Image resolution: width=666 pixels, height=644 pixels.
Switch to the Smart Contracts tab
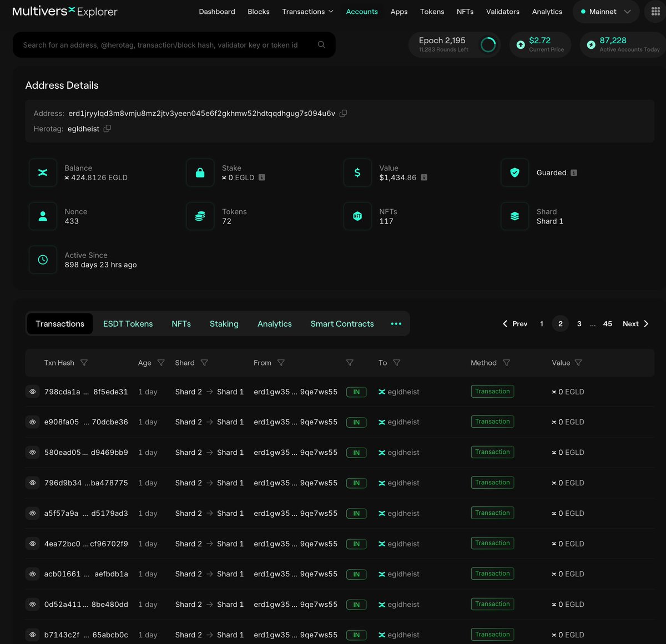point(342,324)
